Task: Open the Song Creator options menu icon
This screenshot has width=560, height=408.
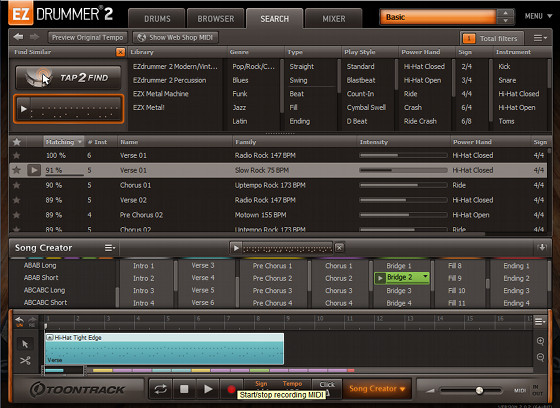Action: pyautogui.click(x=109, y=248)
